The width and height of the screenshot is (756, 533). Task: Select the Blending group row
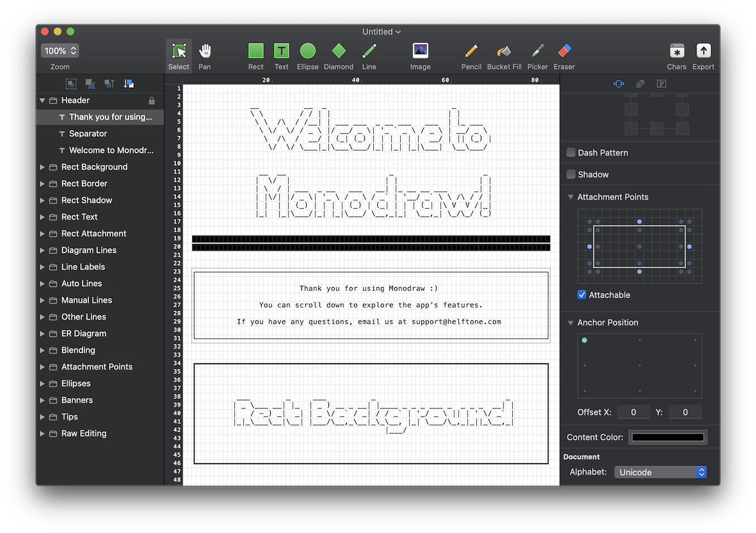click(100, 350)
